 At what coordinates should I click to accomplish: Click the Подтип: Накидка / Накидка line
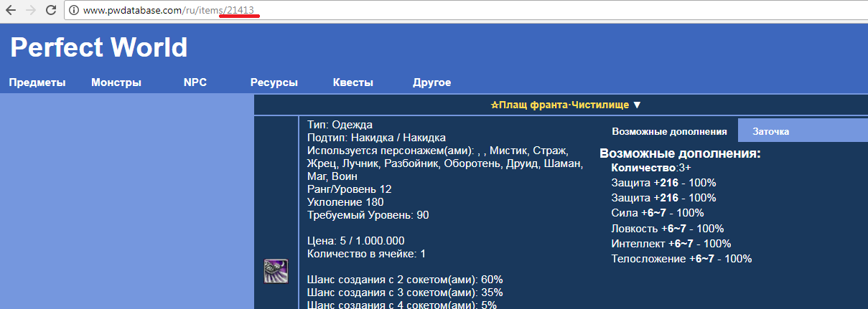(377, 138)
